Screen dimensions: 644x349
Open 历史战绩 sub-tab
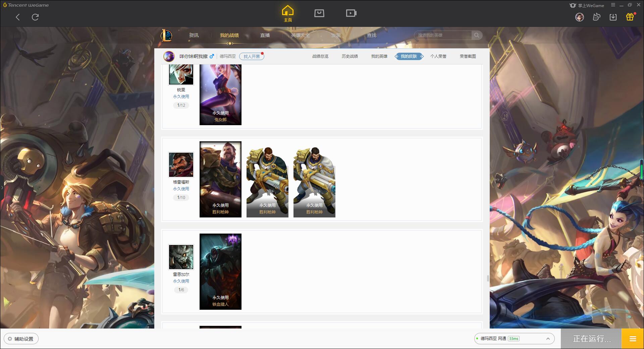tap(350, 56)
